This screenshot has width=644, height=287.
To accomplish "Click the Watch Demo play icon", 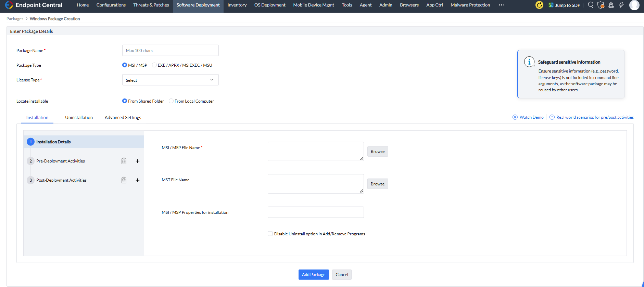I will (x=515, y=117).
